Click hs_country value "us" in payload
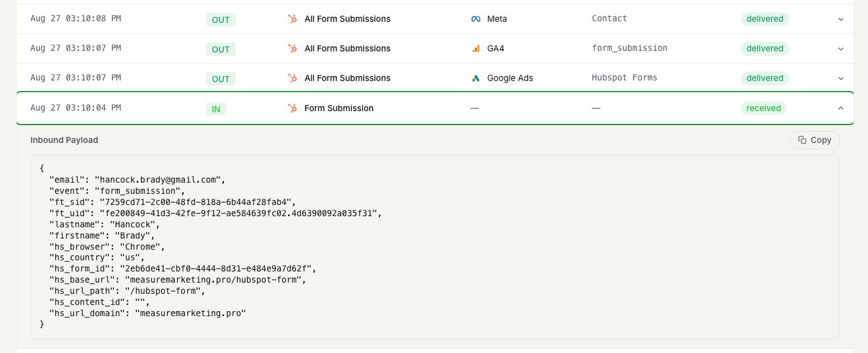 click(130, 257)
